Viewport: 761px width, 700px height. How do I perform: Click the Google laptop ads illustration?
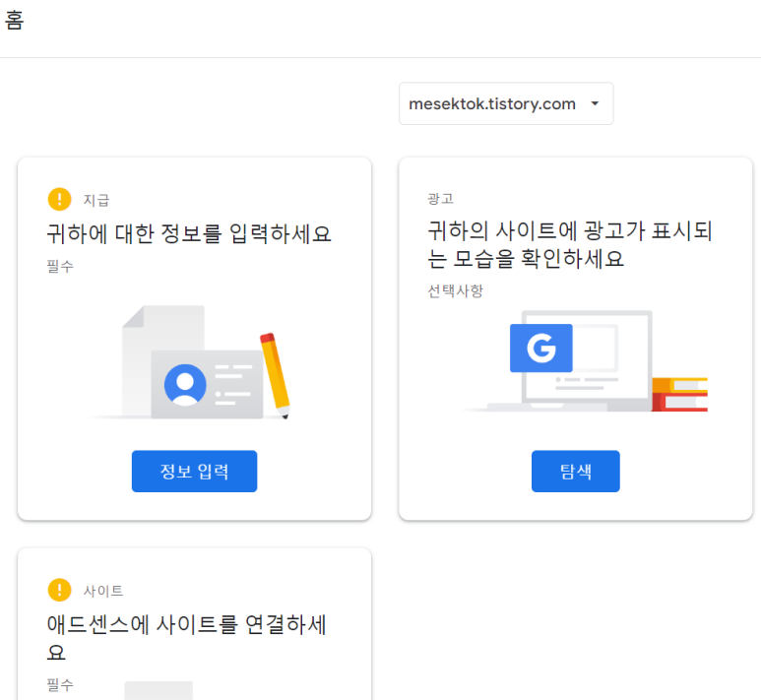point(585,361)
